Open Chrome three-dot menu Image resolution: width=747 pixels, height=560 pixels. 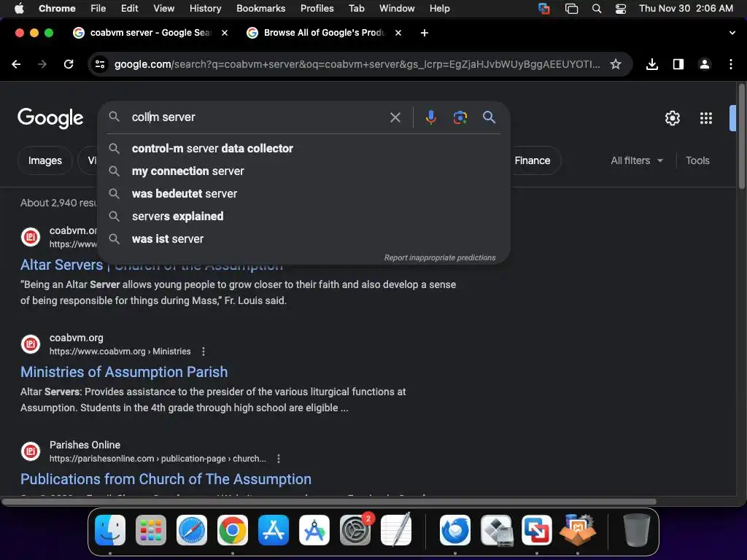coord(730,64)
